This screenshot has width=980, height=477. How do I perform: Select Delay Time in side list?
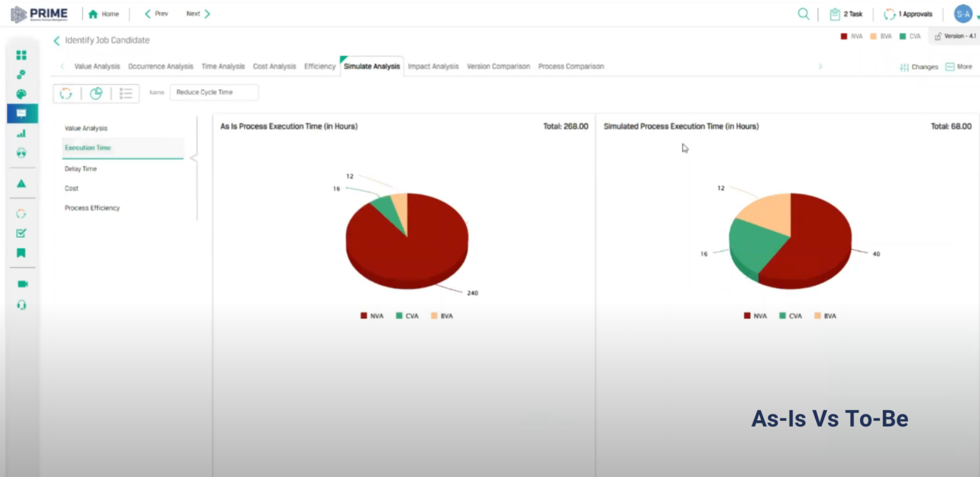[x=80, y=169]
